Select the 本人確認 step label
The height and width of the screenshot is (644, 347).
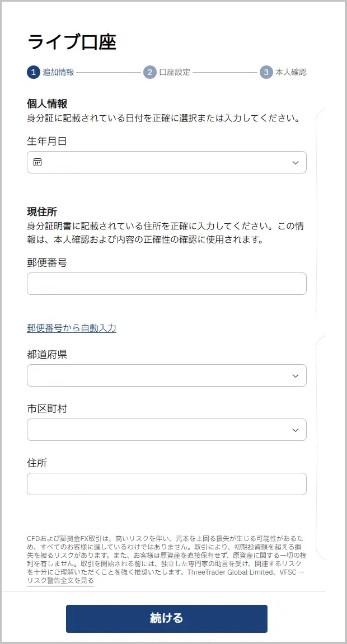click(x=291, y=72)
